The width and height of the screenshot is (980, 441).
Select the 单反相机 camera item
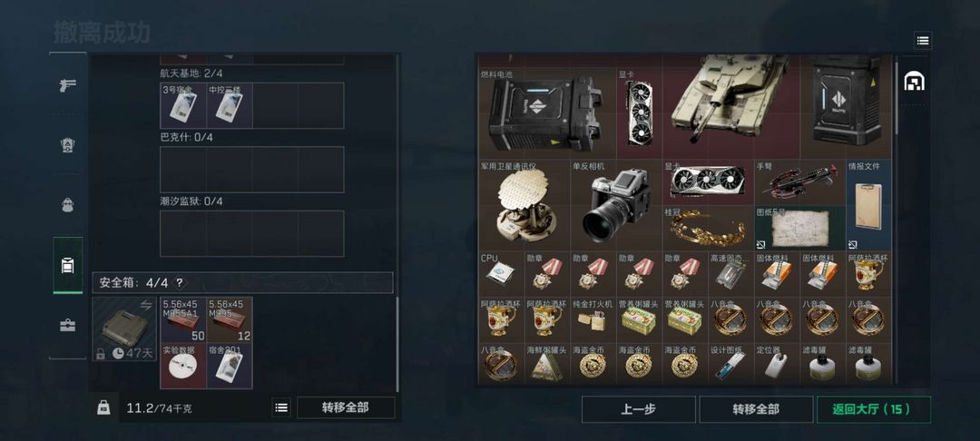616,205
